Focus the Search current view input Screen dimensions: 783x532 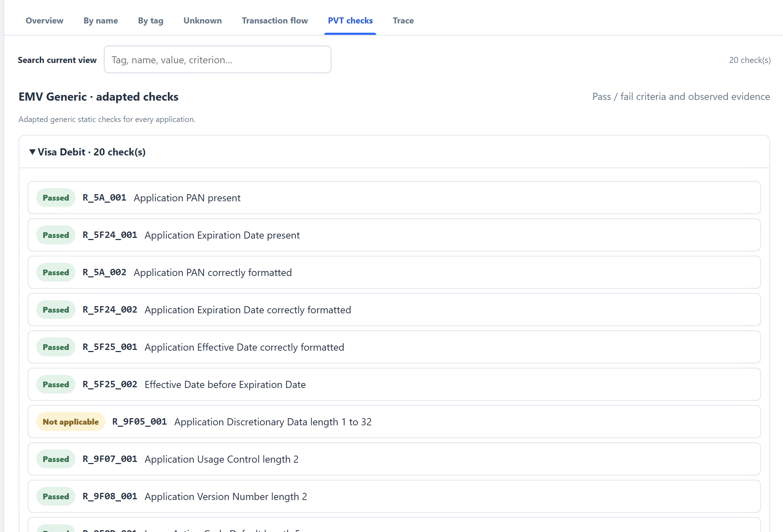pos(218,59)
